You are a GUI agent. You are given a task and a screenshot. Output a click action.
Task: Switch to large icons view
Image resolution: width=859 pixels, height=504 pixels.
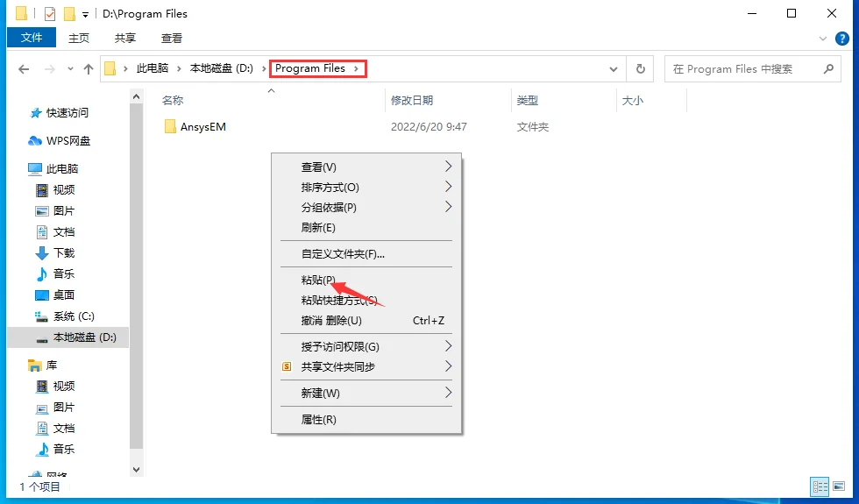[839, 486]
